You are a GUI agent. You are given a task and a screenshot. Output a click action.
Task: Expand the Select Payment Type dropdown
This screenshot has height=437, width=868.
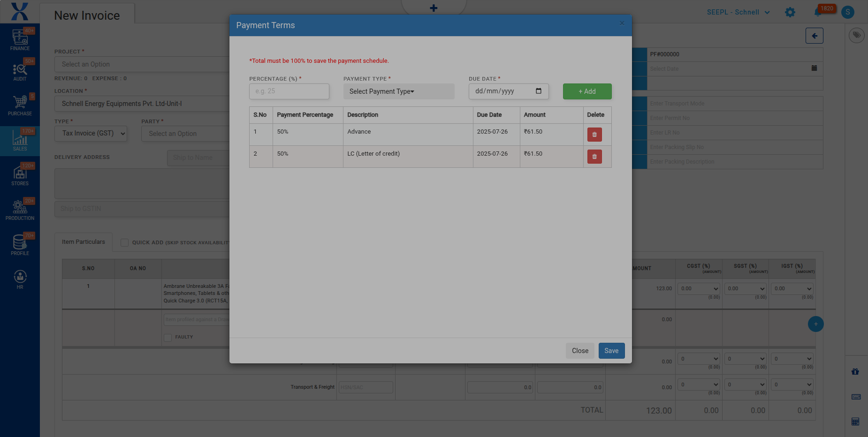click(x=398, y=91)
